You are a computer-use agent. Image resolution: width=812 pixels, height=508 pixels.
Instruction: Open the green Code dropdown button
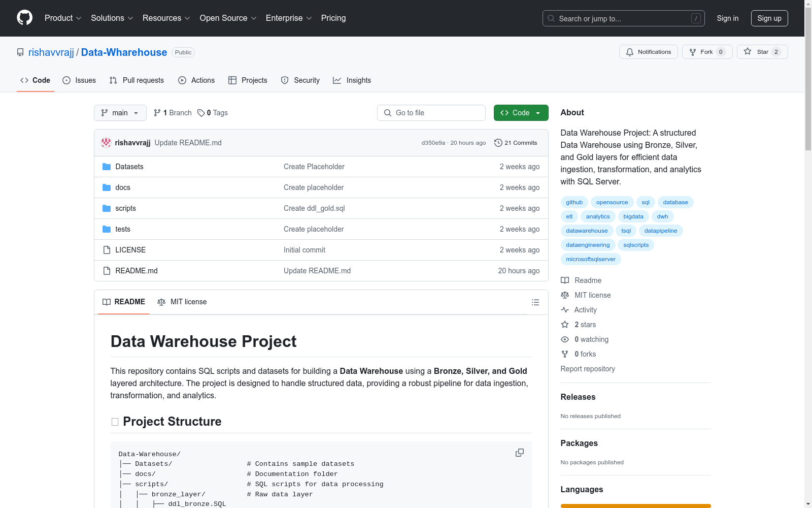521,113
